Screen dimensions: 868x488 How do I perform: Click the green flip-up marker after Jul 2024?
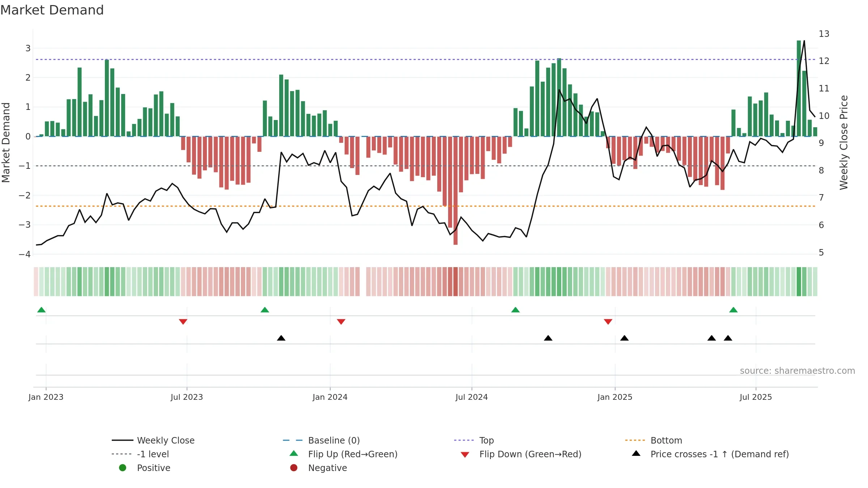coord(515,310)
